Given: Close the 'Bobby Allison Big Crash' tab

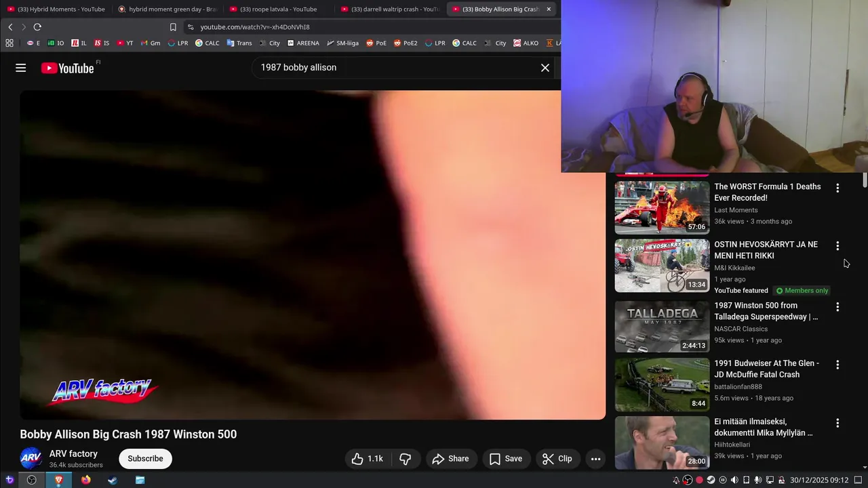Looking at the screenshot, I should pyautogui.click(x=549, y=9).
